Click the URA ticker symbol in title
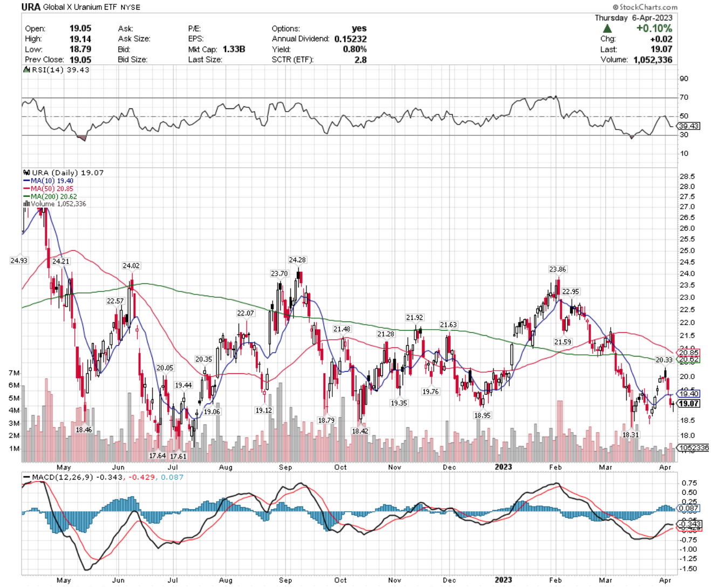The image size is (711, 588). pyautogui.click(x=30, y=7)
